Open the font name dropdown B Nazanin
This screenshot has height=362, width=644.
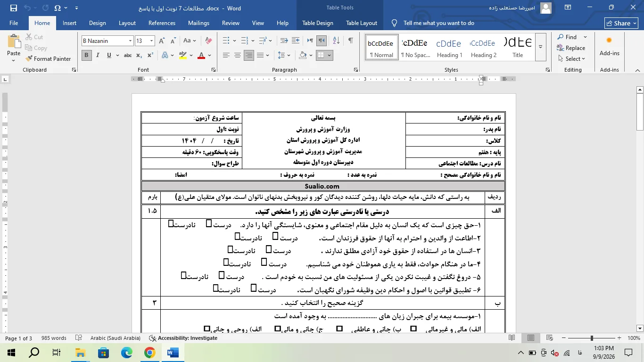pos(130,41)
